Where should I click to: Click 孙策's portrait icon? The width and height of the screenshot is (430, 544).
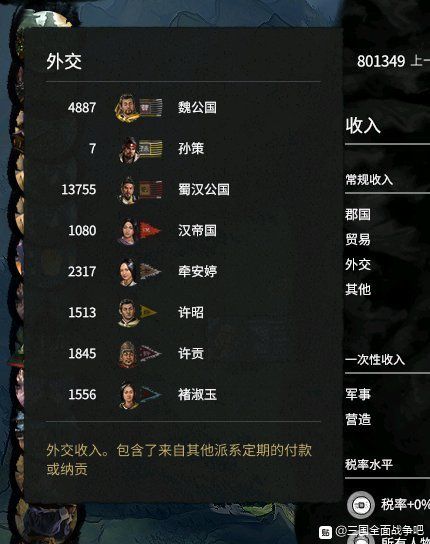tap(129, 150)
